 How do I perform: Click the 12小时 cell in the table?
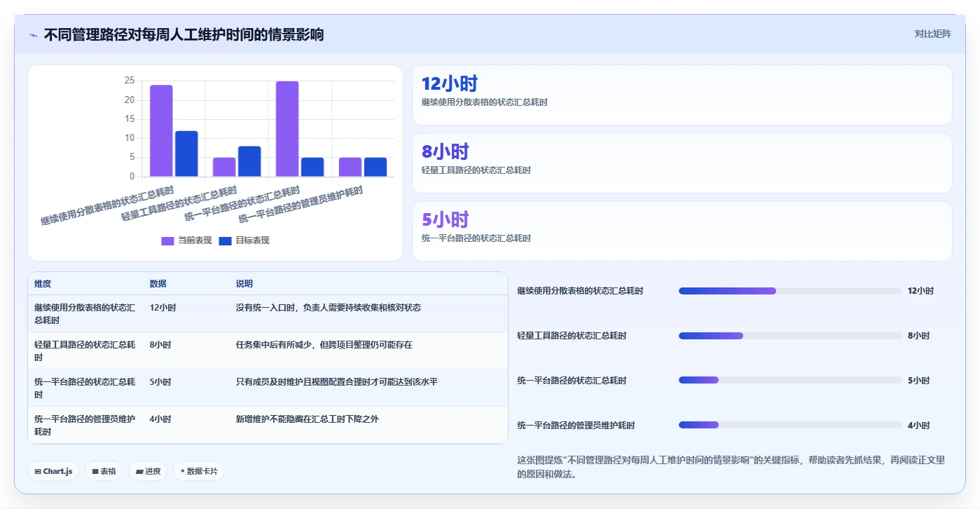pyautogui.click(x=163, y=308)
